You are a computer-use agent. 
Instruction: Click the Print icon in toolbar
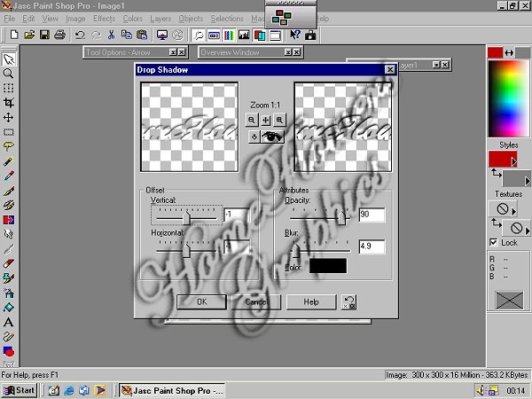coord(59,35)
